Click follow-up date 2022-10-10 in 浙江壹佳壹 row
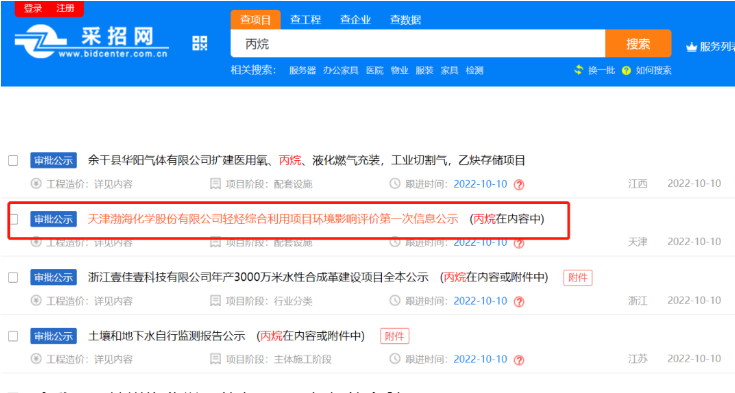 [480, 301]
